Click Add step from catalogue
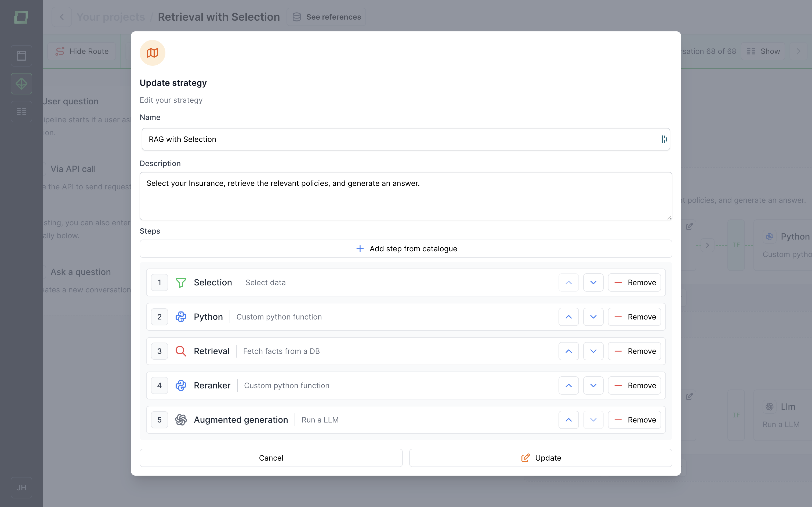812x507 pixels. 406,248
